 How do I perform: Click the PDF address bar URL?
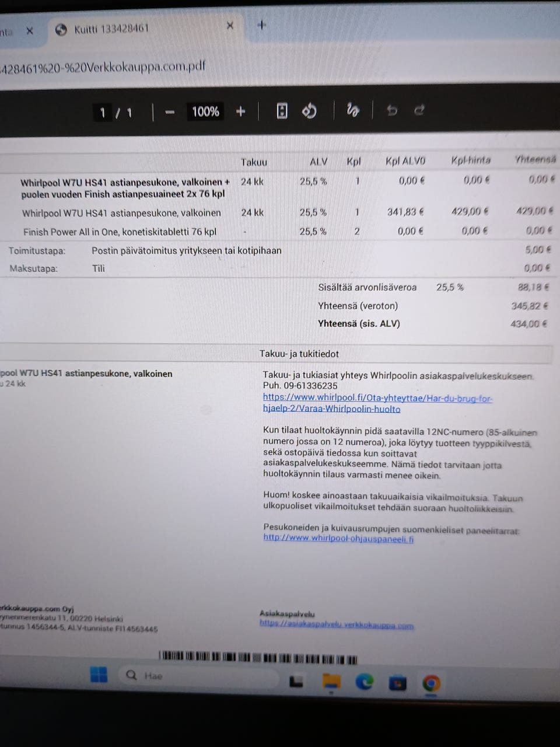pos(103,67)
